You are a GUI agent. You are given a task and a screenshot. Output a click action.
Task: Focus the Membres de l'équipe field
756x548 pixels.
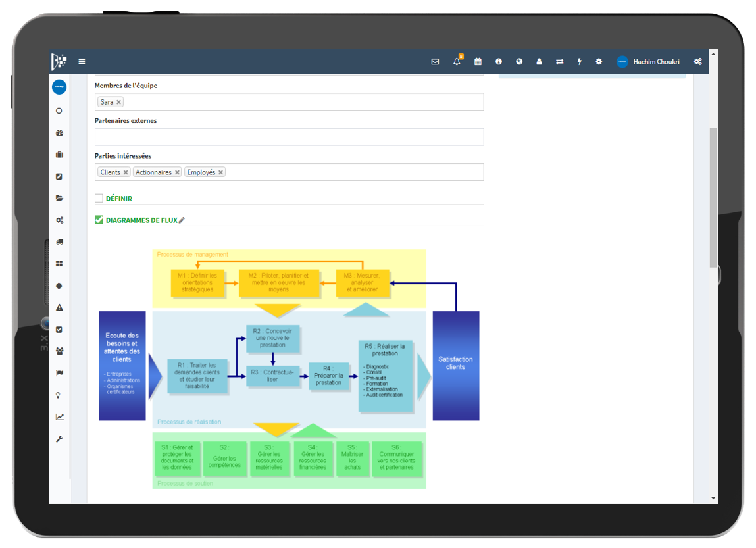[x=290, y=102]
